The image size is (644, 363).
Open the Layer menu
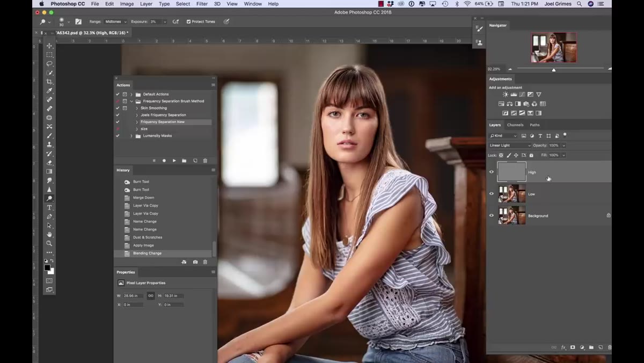[146, 4]
